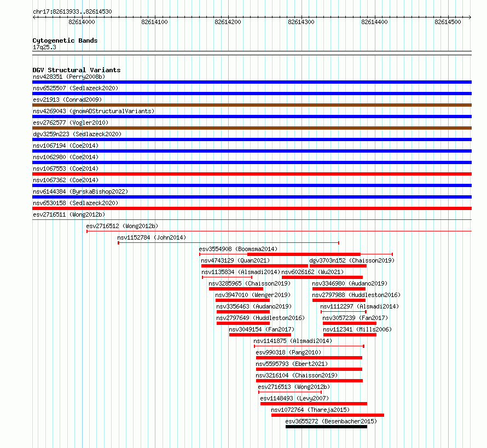
Task: Click the nsv1112297 (Alsmadi2014) label
Action: 360,306
